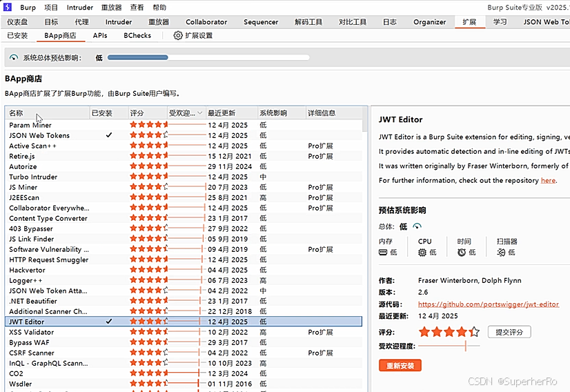Click the 系统总体预估影响 progress bar
The image size is (570, 392).
tap(208, 57)
